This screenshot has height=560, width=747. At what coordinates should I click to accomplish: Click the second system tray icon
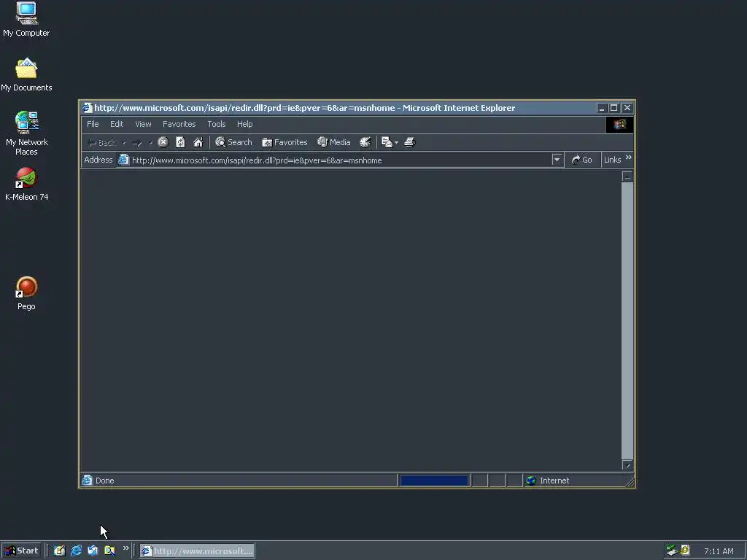685,550
